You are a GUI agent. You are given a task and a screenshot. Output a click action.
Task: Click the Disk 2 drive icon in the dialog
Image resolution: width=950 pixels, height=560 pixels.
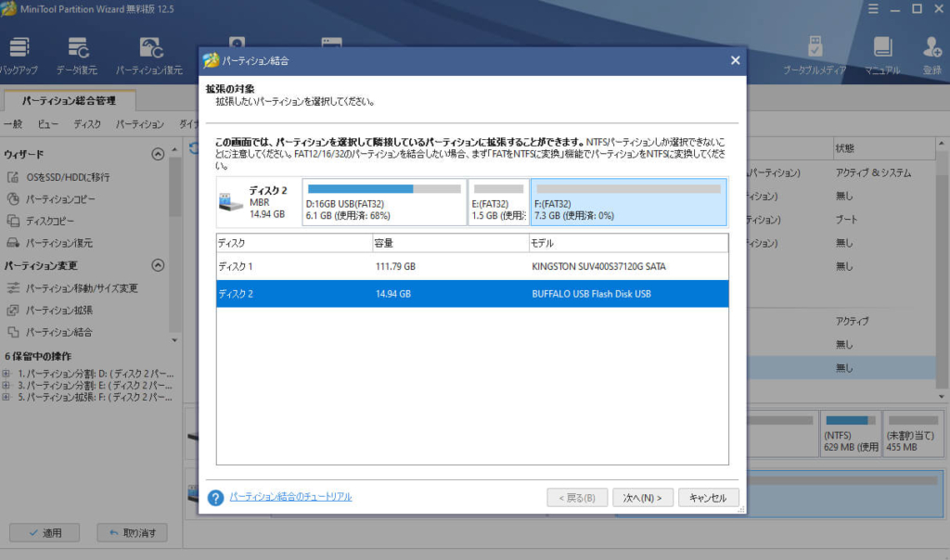tap(230, 202)
